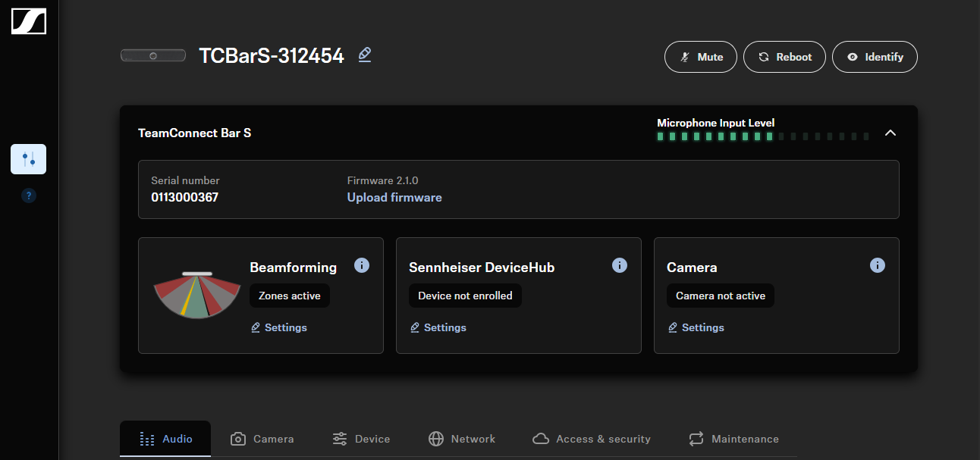Viewport: 980px width, 460px height.
Task: Reboot the device
Action: coord(784,57)
